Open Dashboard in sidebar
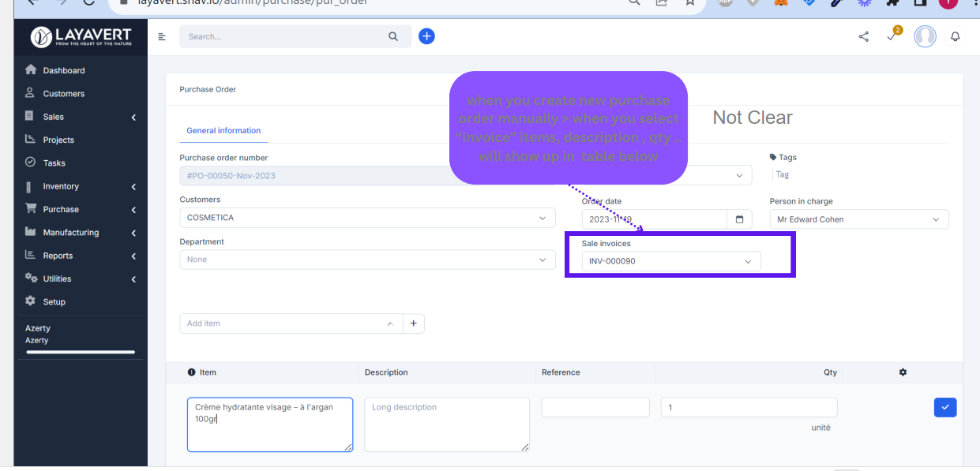The width and height of the screenshot is (980, 471). 63,70
